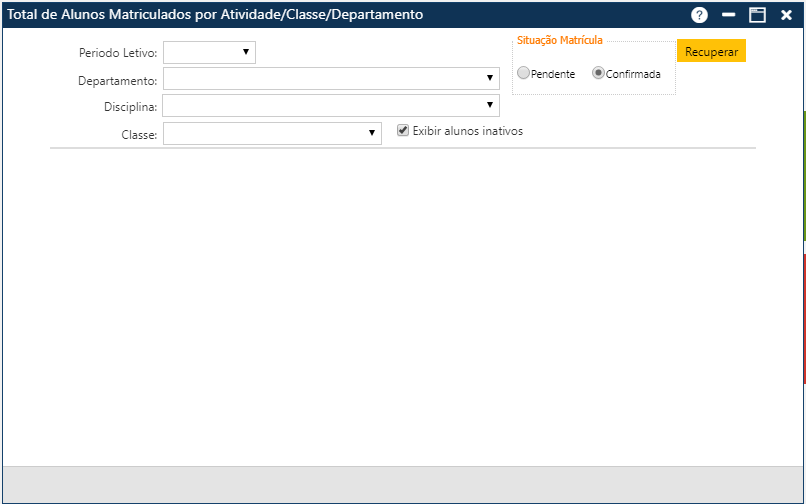The width and height of the screenshot is (806, 504).
Task: Click the gray status bar at bottom
Action: click(402, 484)
